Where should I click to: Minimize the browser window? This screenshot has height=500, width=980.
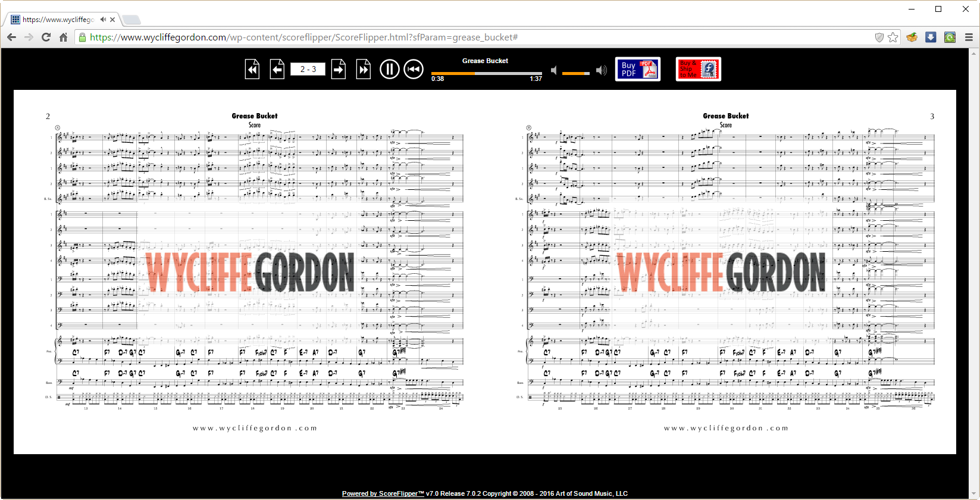(x=912, y=9)
